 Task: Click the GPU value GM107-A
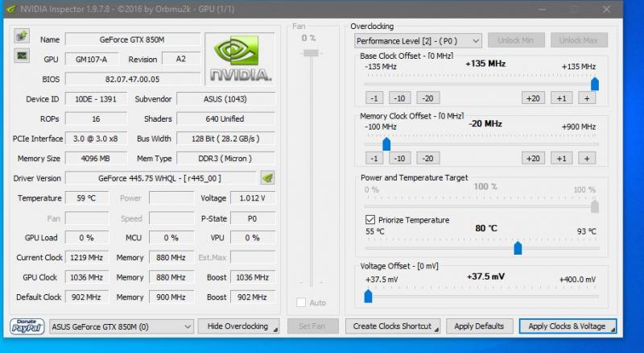click(x=92, y=60)
